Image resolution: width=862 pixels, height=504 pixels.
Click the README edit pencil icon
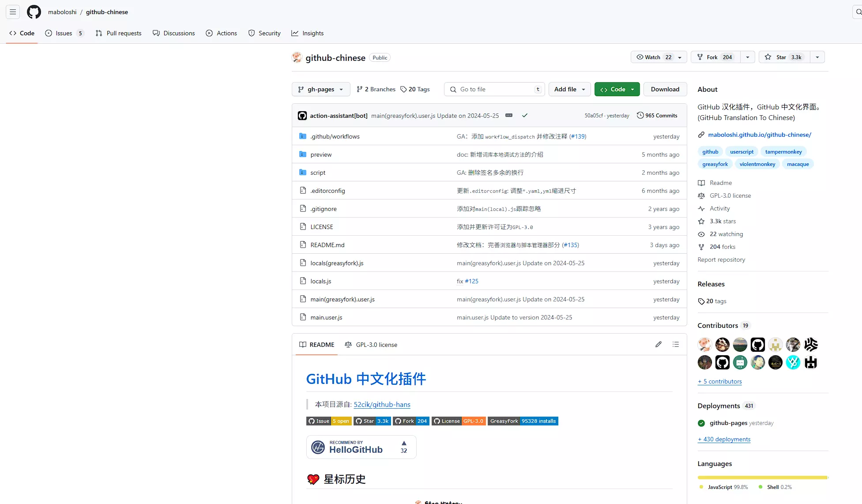click(658, 344)
